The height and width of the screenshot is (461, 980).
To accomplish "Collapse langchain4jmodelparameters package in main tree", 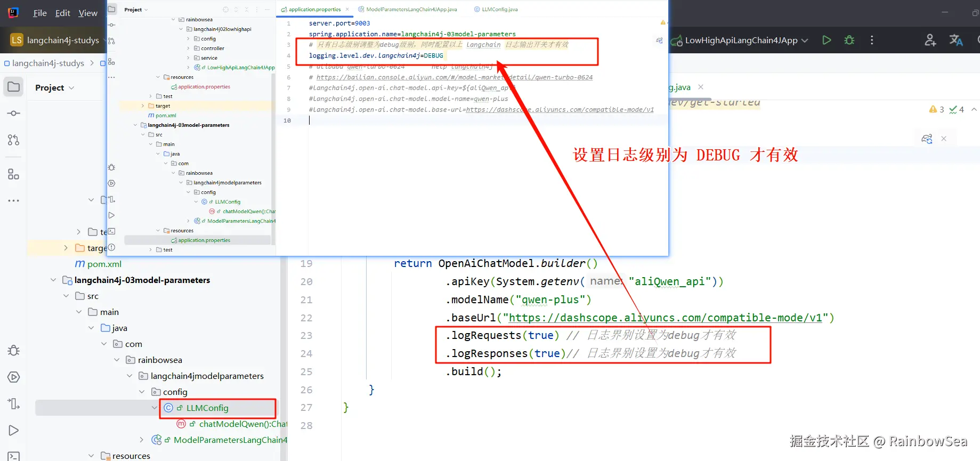I will [130, 376].
